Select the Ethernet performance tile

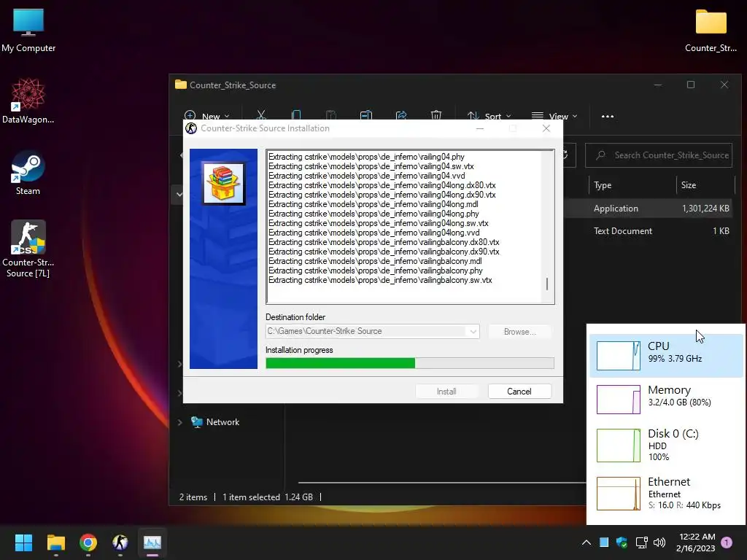(x=666, y=494)
